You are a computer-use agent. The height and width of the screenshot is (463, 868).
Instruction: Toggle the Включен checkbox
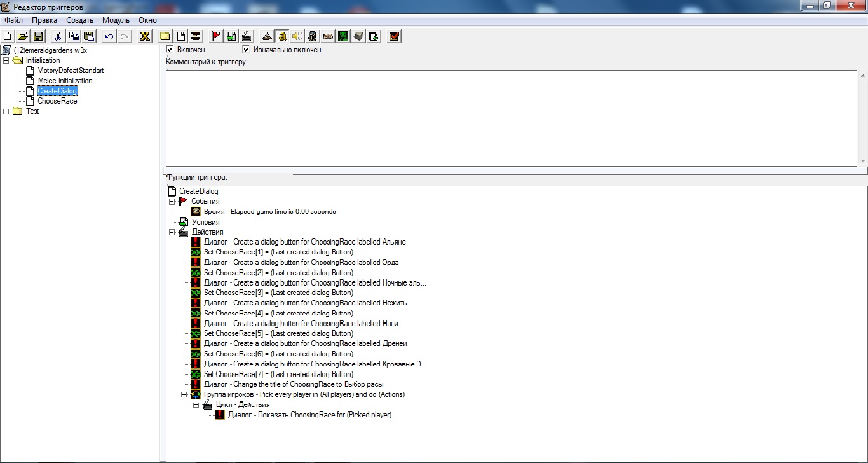tap(170, 49)
